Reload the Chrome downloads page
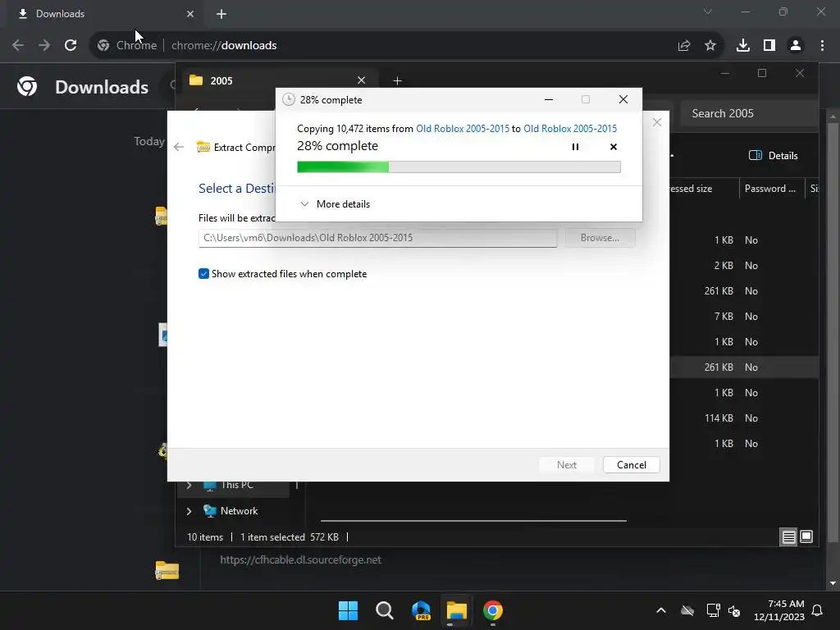This screenshot has width=840, height=630. pos(71,46)
